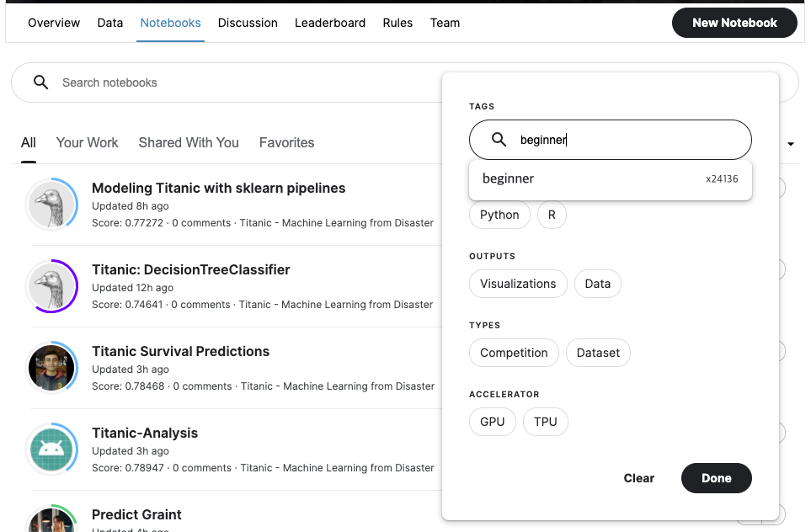This screenshot has width=811, height=532.
Task: Expand the filter dropdown arrow at right
Action: pyautogui.click(x=791, y=144)
